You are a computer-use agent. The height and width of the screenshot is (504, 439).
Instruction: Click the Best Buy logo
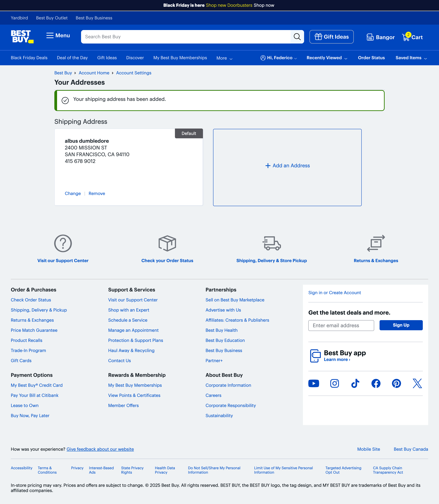[x=22, y=37]
